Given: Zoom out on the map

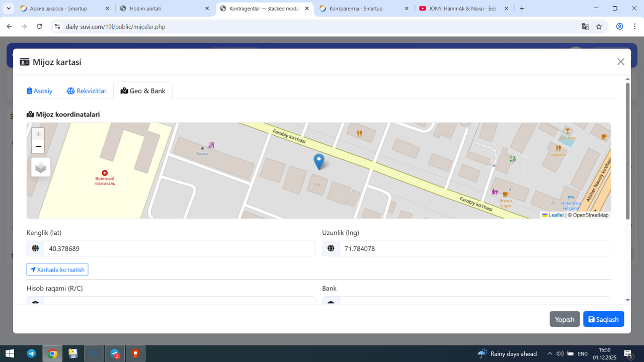Looking at the screenshot, I should pyautogui.click(x=38, y=147).
